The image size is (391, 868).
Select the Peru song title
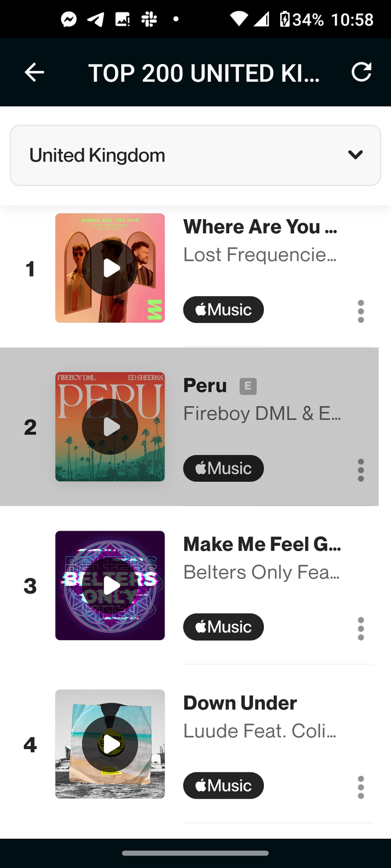pyautogui.click(x=205, y=386)
